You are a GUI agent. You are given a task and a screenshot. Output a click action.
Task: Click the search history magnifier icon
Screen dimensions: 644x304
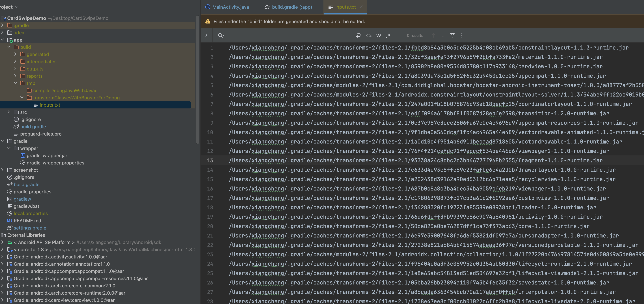220,35
